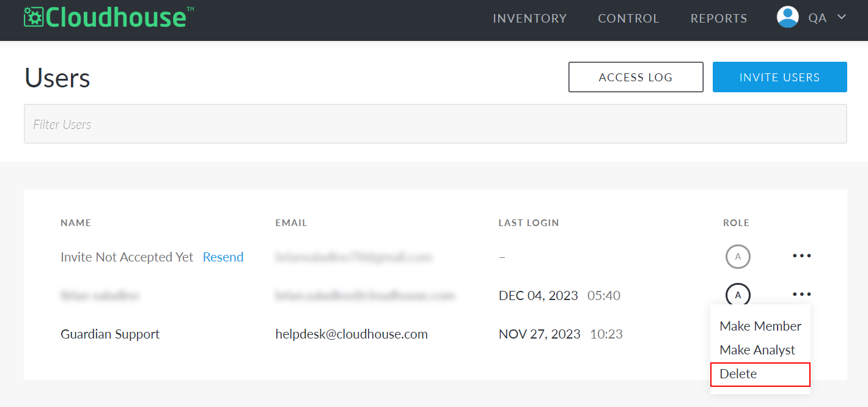Focus the Filter Users input field
This screenshot has width=868, height=407.
coord(435,124)
